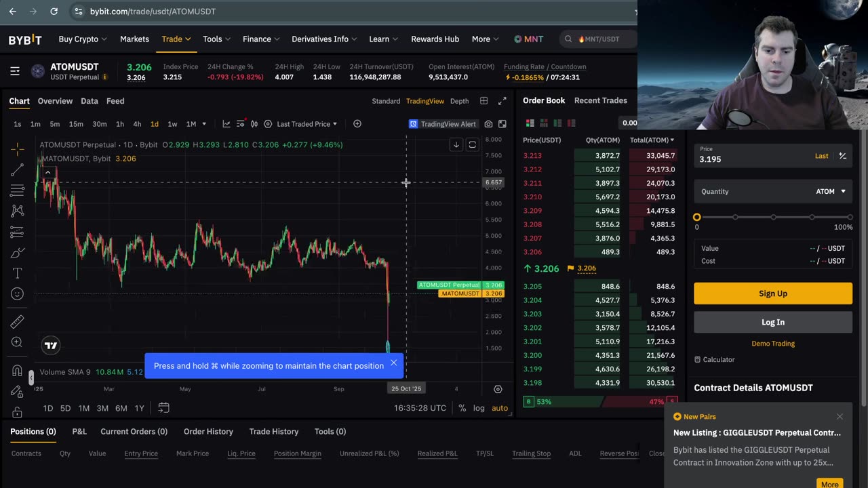Toggle lock all drawings padlock
This screenshot has width=868, height=488.
tap(18, 411)
